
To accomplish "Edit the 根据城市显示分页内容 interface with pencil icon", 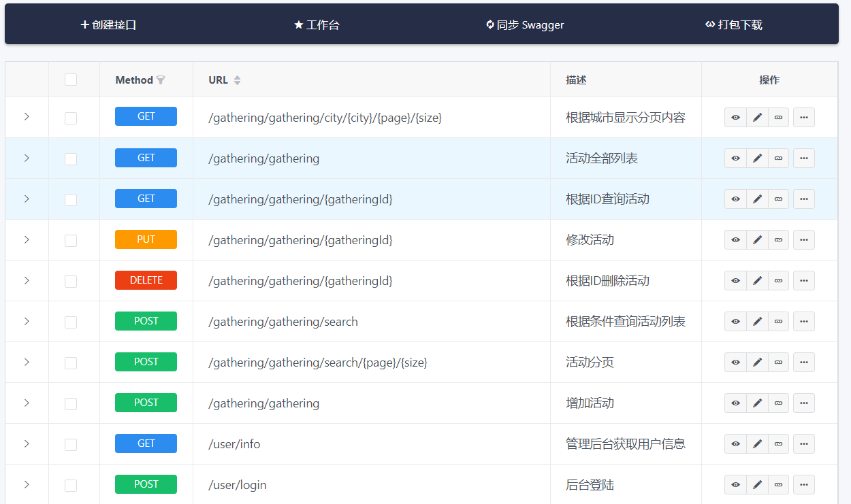I will [757, 117].
